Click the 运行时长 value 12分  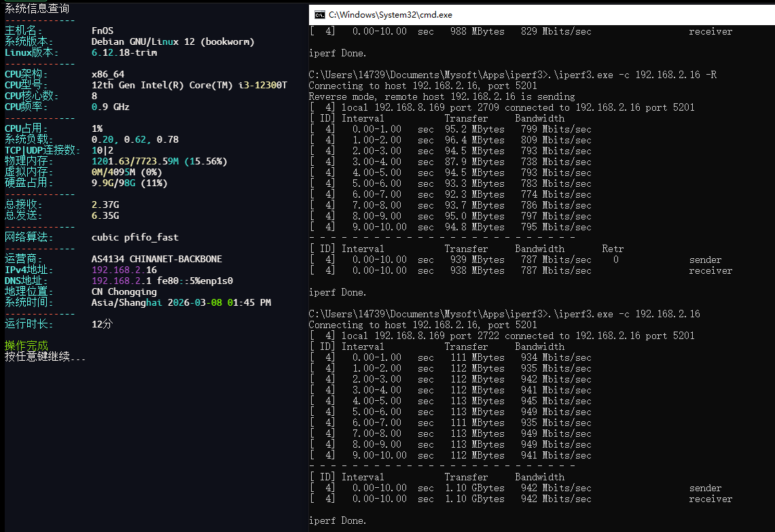[x=102, y=324]
